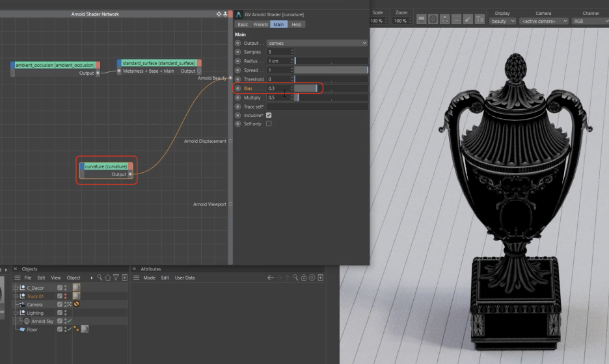Viewport: 609px width, 364px height.
Task: Switch to the Presets tab
Action: (260, 25)
